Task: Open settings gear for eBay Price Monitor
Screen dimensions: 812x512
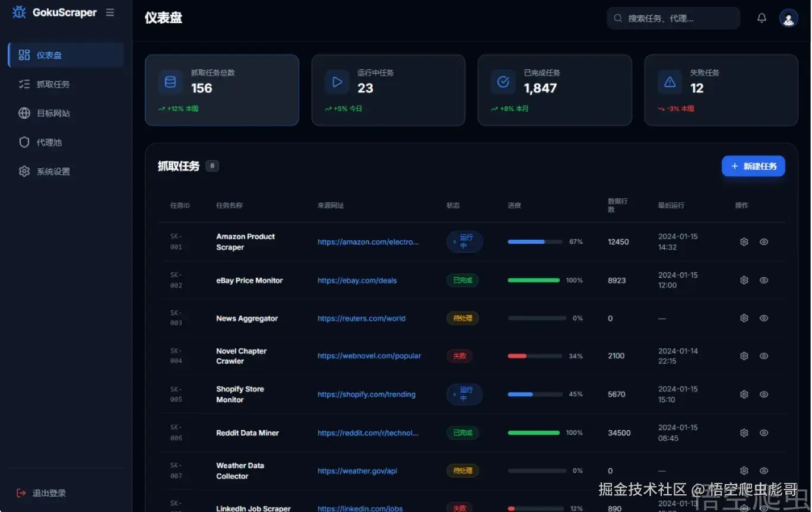Action: pos(744,280)
